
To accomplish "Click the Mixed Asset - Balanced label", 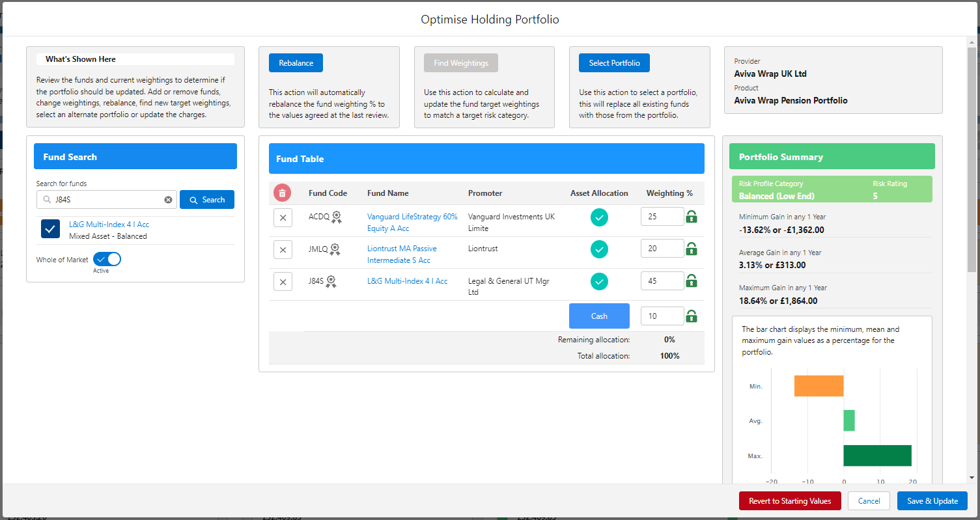I will click(108, 236).
